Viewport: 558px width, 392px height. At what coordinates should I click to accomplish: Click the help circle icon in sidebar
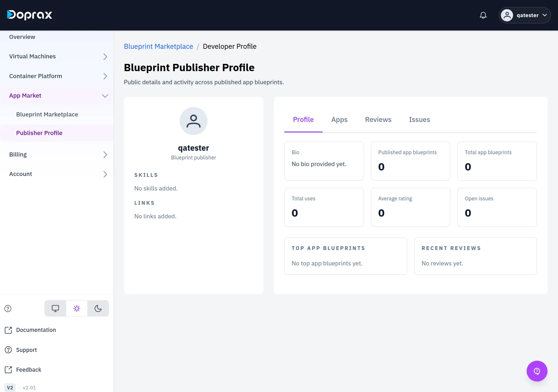[x=8, y=308]
